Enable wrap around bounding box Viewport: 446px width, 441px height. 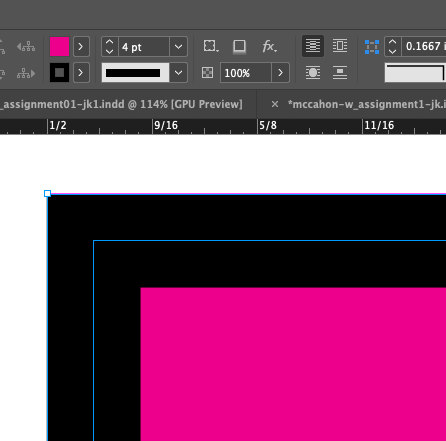click(340, 46)
